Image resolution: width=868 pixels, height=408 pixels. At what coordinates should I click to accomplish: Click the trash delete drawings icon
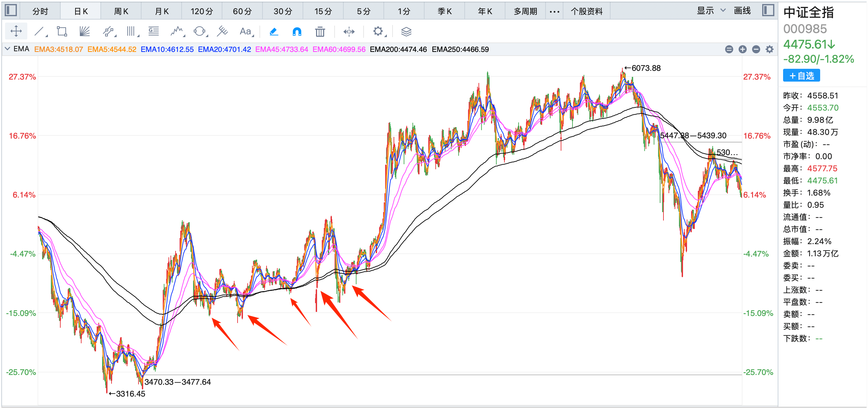click(x=320, y=32)
